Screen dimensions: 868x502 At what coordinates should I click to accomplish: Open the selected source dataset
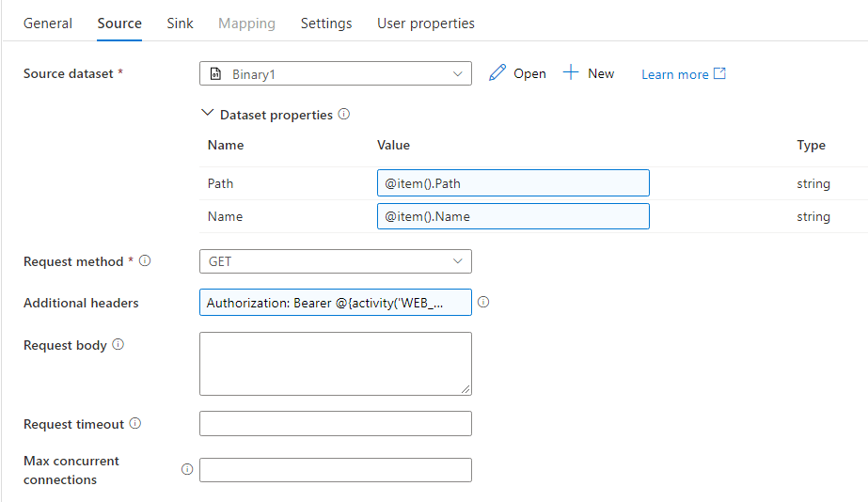[x=529, y=73]
